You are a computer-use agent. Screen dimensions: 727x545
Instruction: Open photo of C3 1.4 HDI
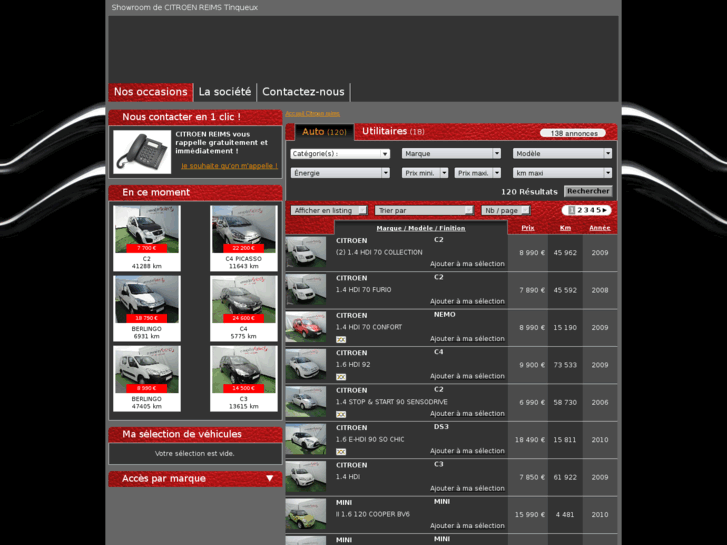[306, 477]
